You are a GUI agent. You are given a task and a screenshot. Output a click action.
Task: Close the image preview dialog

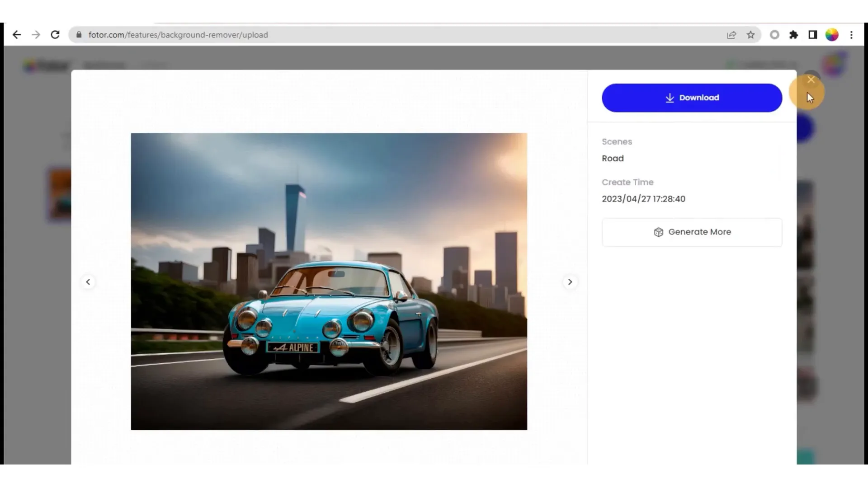pos(811,80)
